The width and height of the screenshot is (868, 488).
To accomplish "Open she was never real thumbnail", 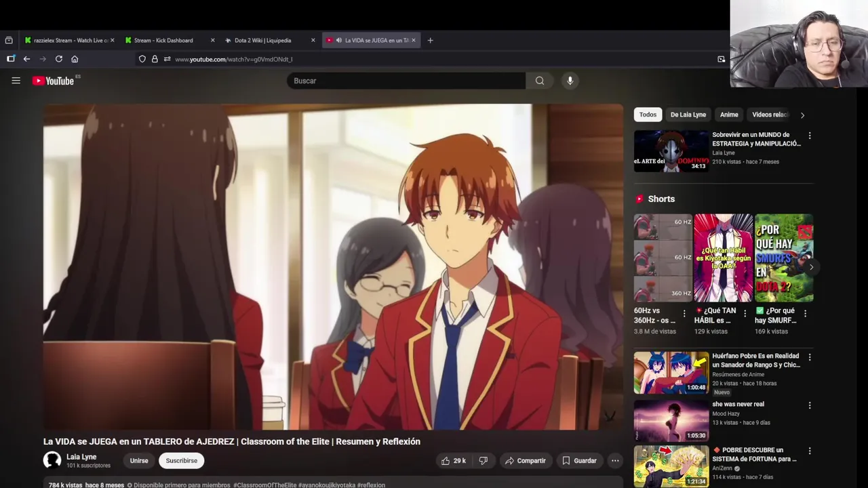I will tap(671, 421).
